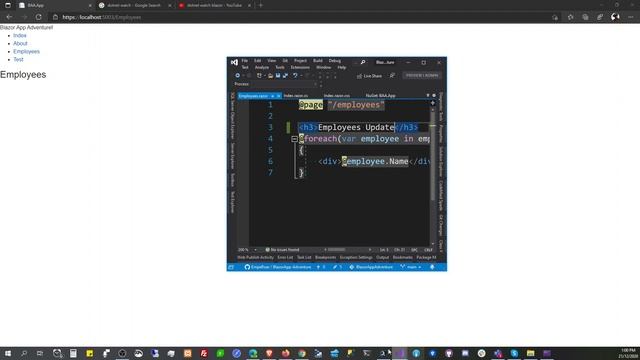
Task: Open the Web Publish Activity panel tab
Action: 256,258
